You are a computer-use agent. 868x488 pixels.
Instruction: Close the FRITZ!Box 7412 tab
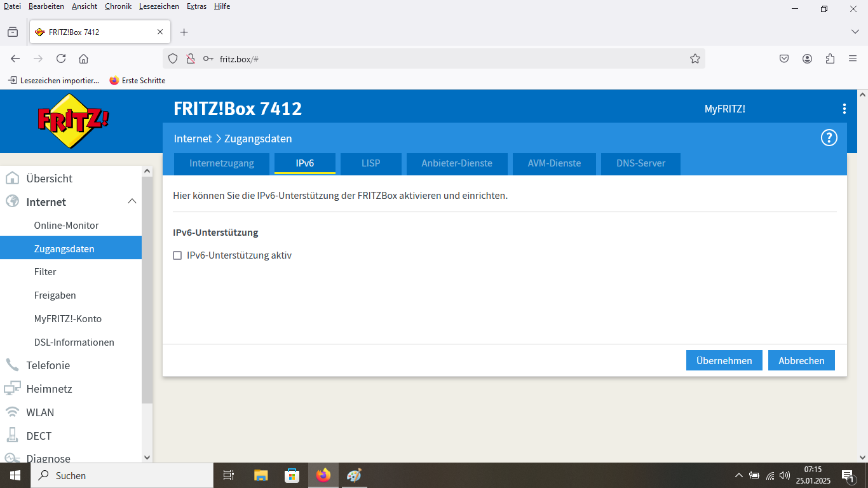[x=160, y=32]
